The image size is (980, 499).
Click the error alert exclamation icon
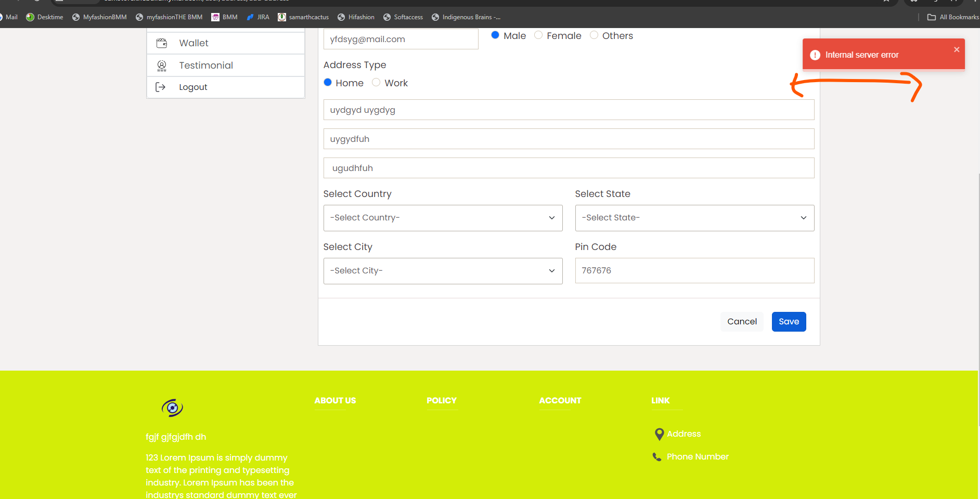(x=815, y=55)
